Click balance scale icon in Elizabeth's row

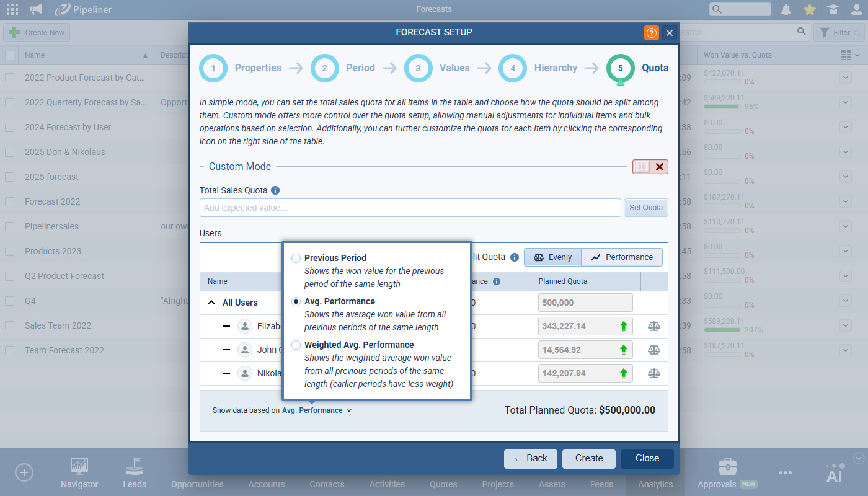654,326
